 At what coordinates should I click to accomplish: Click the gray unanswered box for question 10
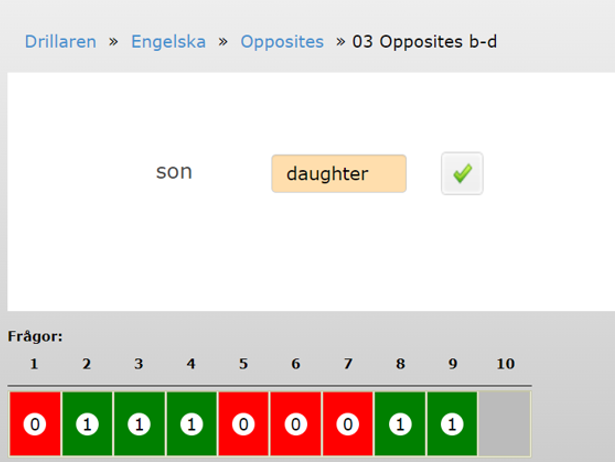(x=504, y=424)
